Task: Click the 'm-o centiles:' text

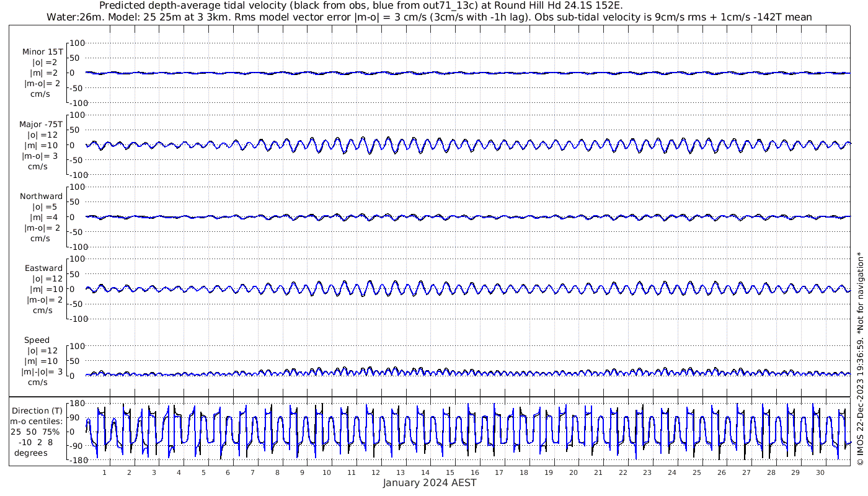Action: (x=37, y=422)
